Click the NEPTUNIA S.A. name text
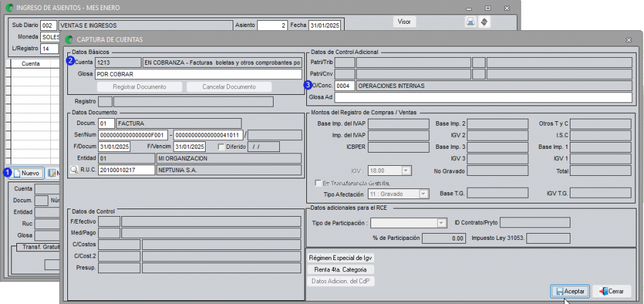This screenshot has width=644, height=304. click(178, 170)
